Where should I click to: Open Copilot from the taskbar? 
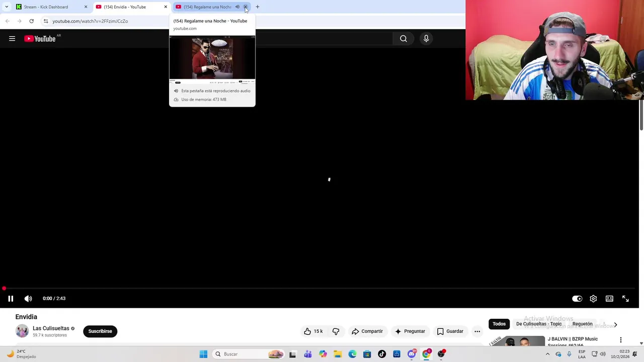point(323,354)
